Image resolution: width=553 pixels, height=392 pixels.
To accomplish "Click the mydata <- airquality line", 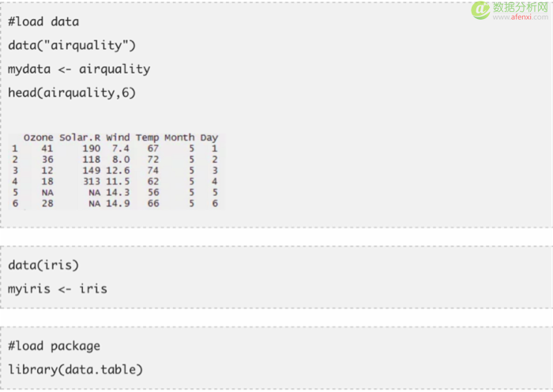I will coord(79,70).
